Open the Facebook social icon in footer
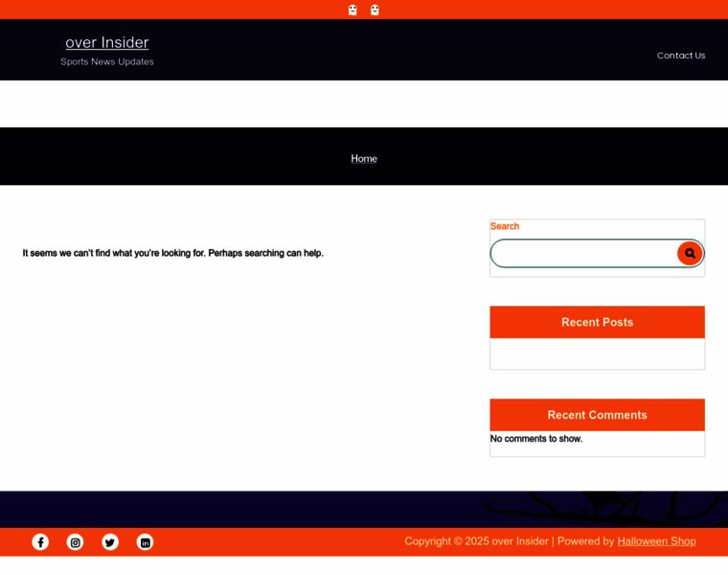The width and height of the screenshot is (728, 575). pyautogui.click(x=40, y=542)
